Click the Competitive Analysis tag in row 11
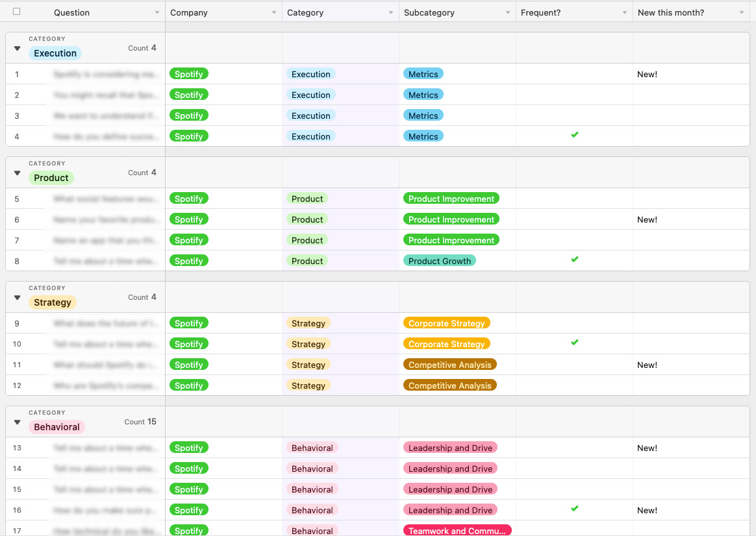Screen dimensions: 756x536 click(x=449, y=365)
